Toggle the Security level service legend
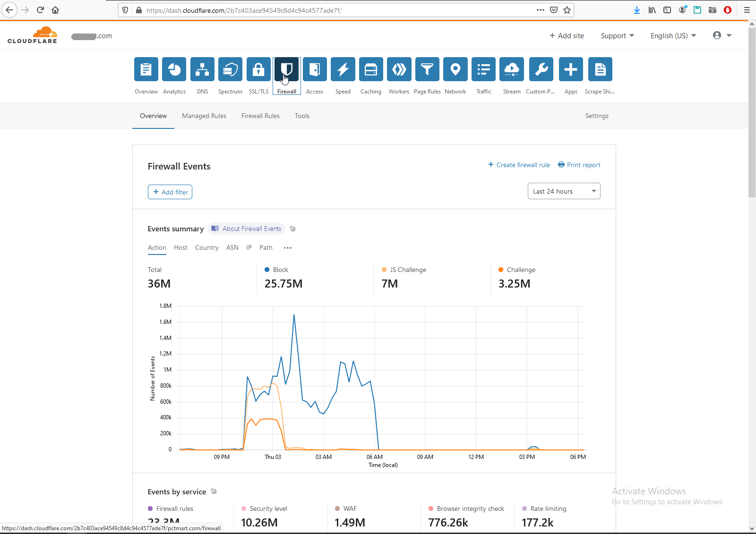Image resolution: width=756 pixels, height=534 pixels. click(264, 509)
